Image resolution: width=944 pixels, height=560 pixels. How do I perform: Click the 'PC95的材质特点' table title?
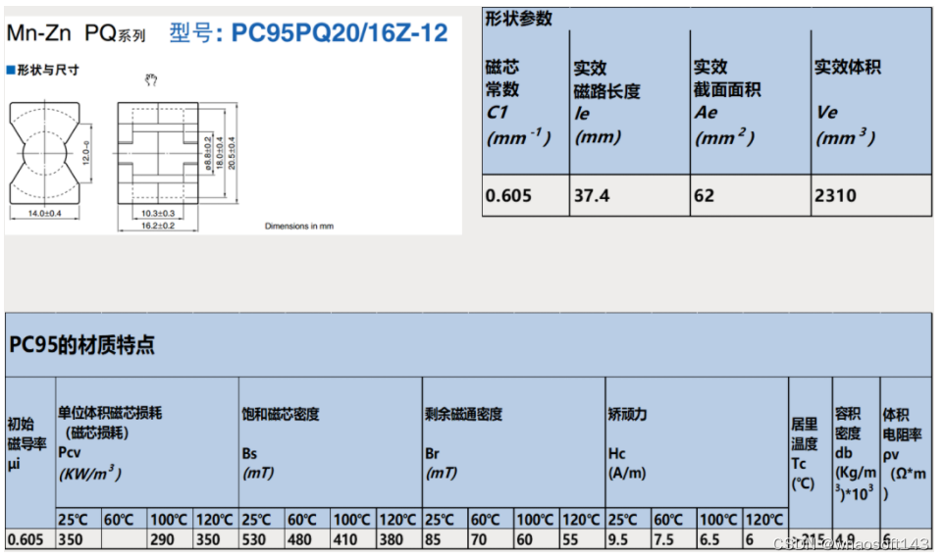pos(81,344)
